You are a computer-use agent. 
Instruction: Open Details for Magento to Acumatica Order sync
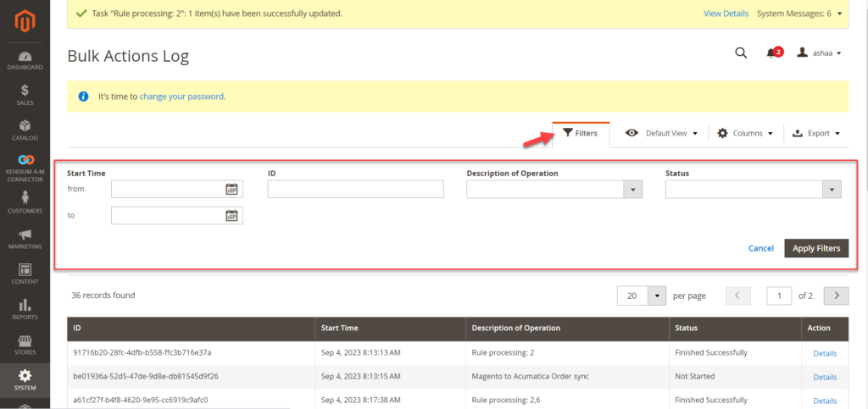[825, 377]
